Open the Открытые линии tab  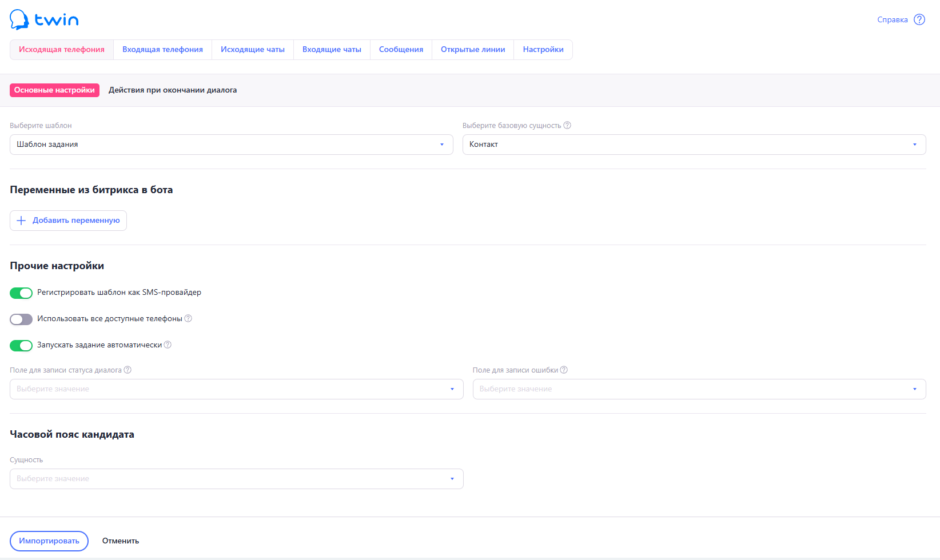coord(473,50)
